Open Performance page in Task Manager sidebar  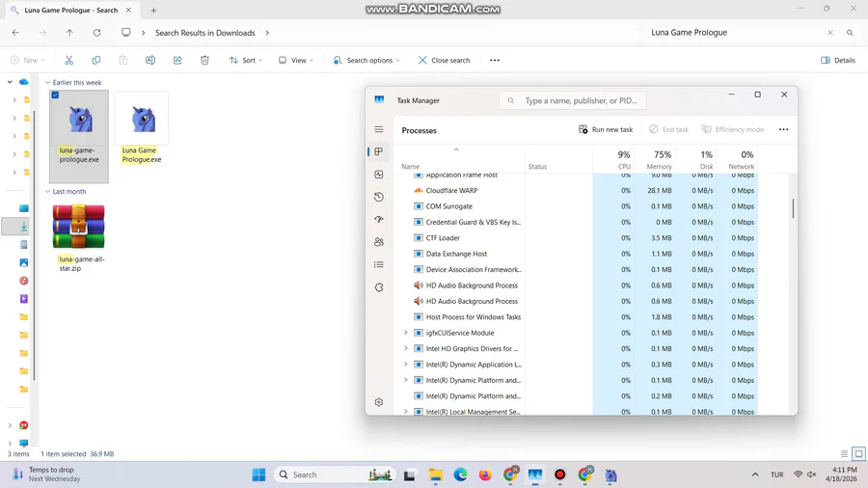(379, 175)
